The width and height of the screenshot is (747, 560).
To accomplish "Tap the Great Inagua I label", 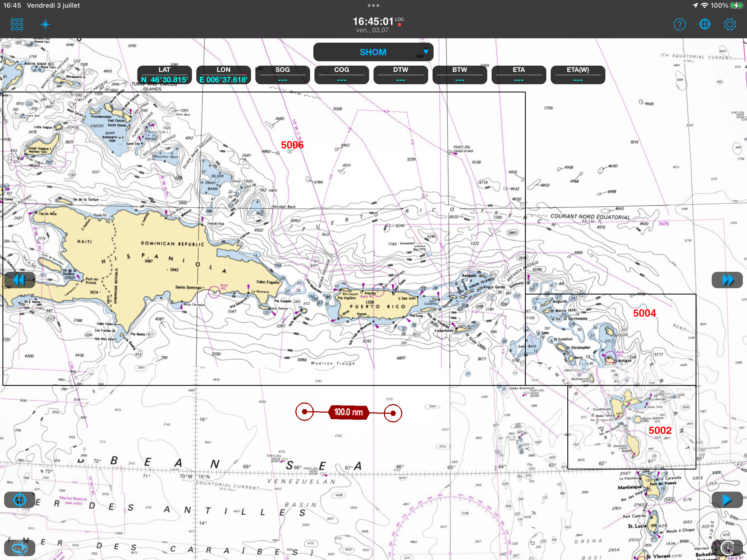I will coord(40,148).
